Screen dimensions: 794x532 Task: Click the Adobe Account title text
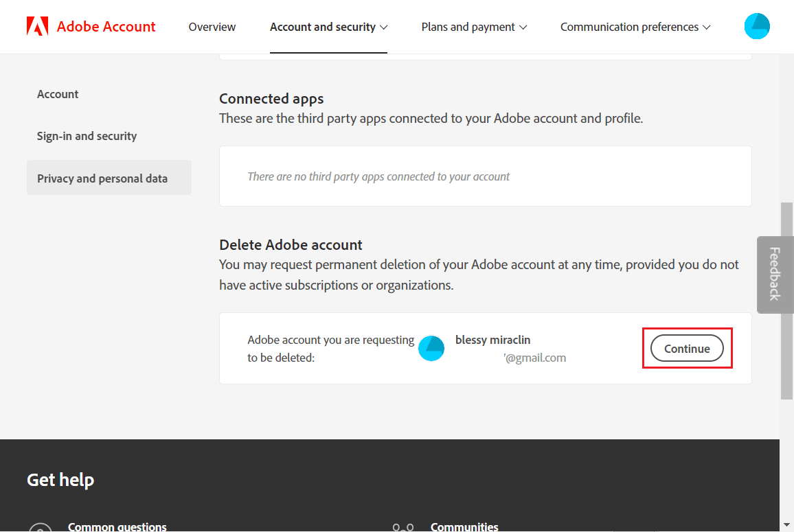(x=106, y=26)
